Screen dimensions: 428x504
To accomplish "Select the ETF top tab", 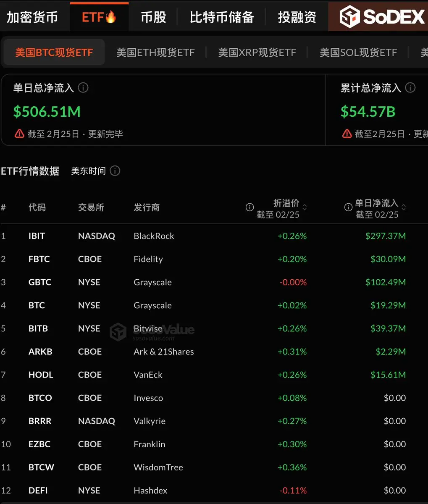I will coord(99,17).
